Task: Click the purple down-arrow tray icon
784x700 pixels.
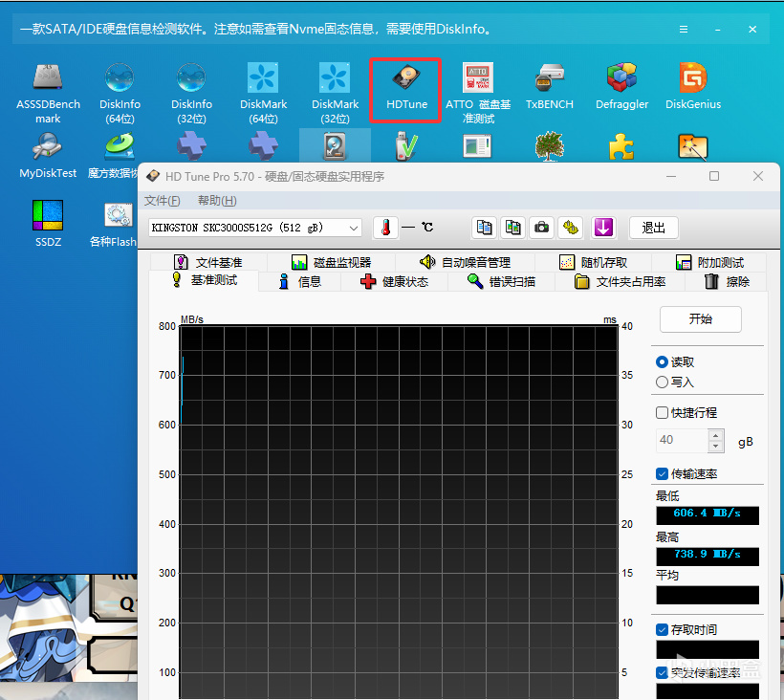Action: [603, 228]
